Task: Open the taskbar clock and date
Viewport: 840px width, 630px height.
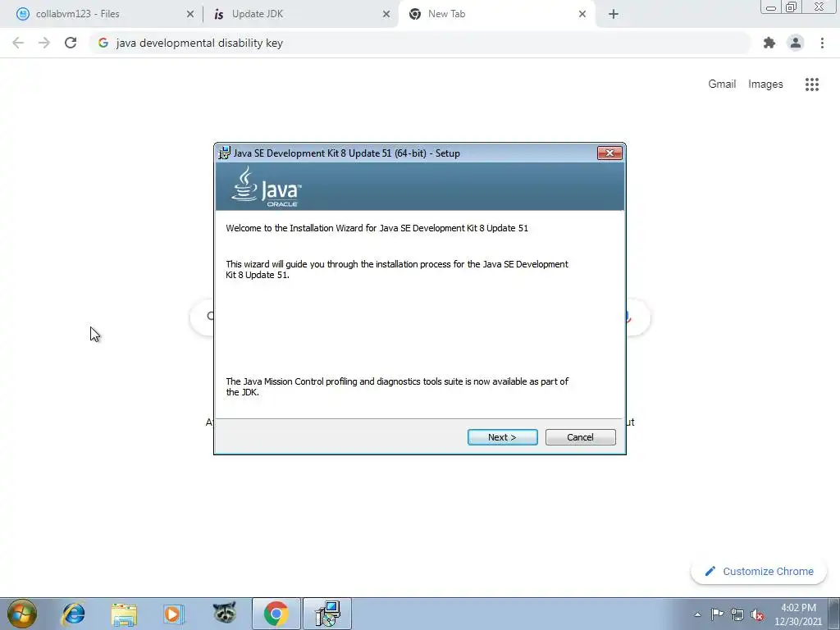Action: [x=797, y=614]
